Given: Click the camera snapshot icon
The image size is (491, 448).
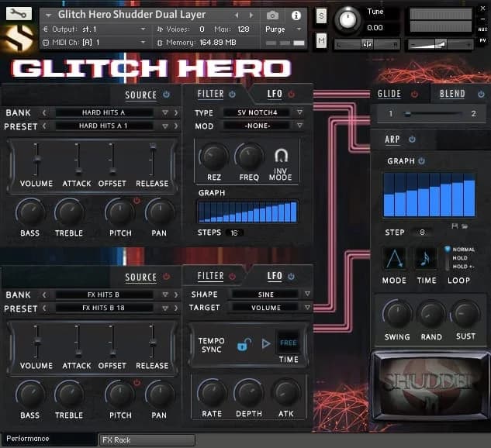Looking at the screenshot, I should pos(272,15).
